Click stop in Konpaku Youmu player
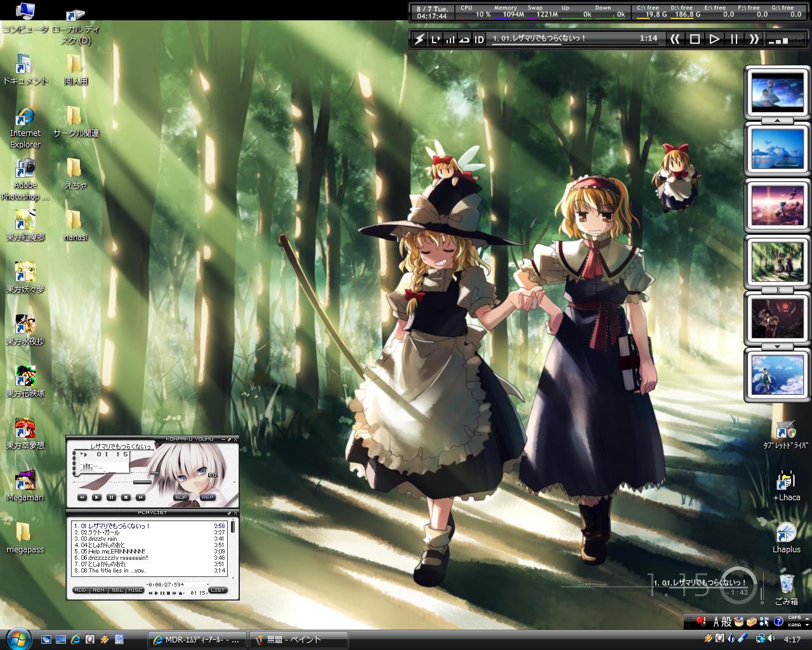This screenshot has height=650, width=812. tap(126, 497)
